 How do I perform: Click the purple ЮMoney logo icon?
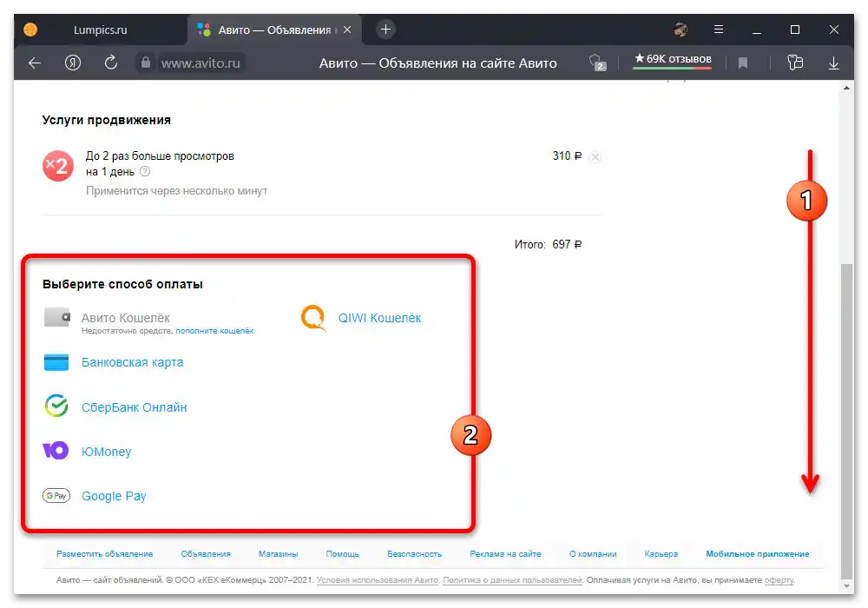[56, 450]
